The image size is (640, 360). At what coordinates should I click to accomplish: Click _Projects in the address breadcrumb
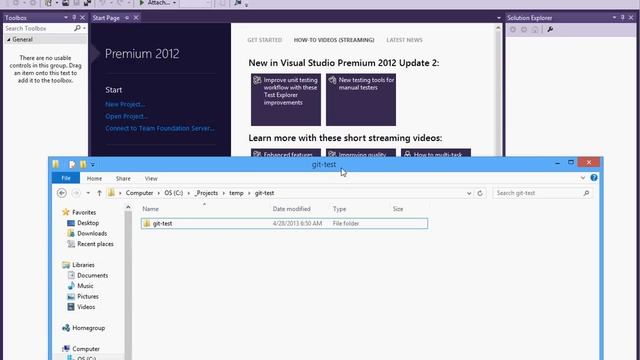click(206, 193)
